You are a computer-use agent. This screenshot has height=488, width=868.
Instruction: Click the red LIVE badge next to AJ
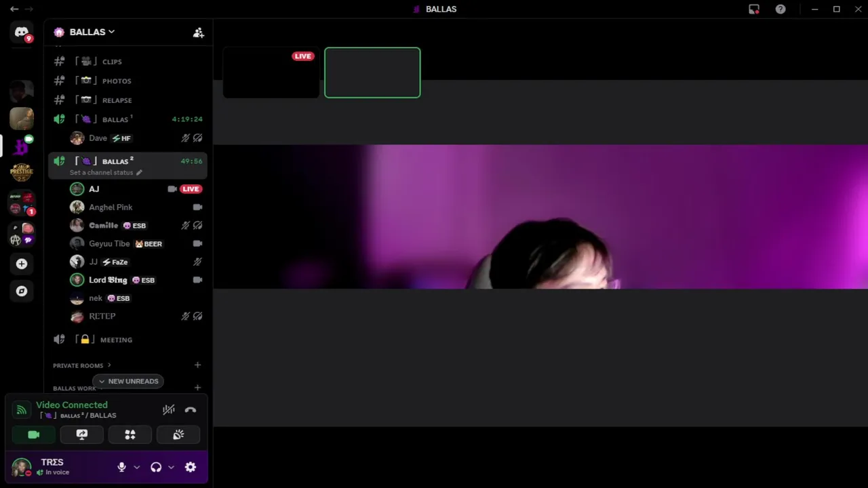click(x=191, y=189)
